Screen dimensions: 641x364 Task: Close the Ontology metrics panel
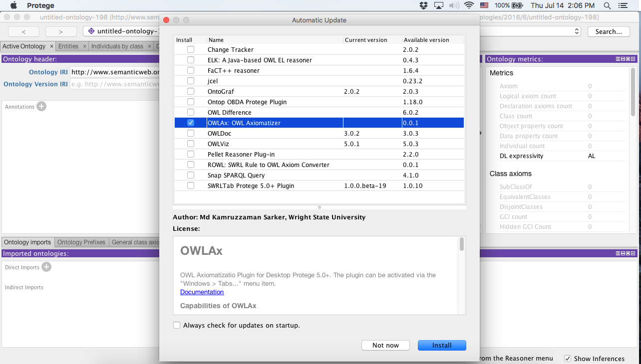(x=633, y=59)
